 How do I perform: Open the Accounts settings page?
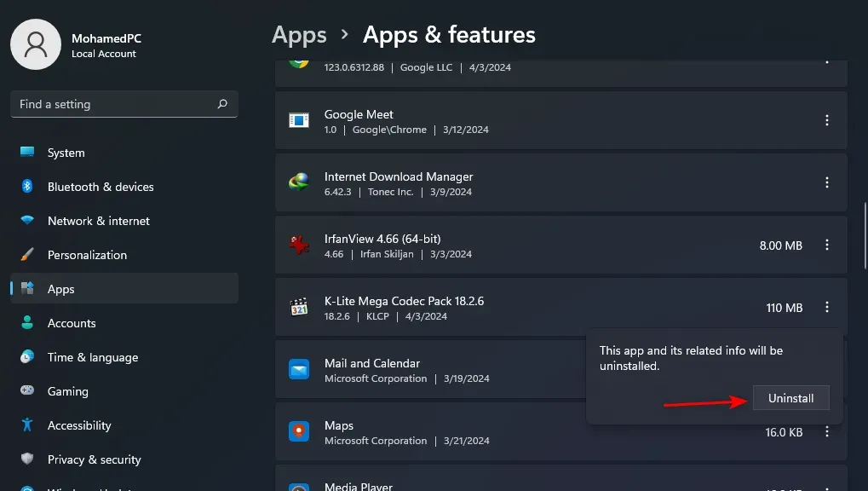(124, 323)
